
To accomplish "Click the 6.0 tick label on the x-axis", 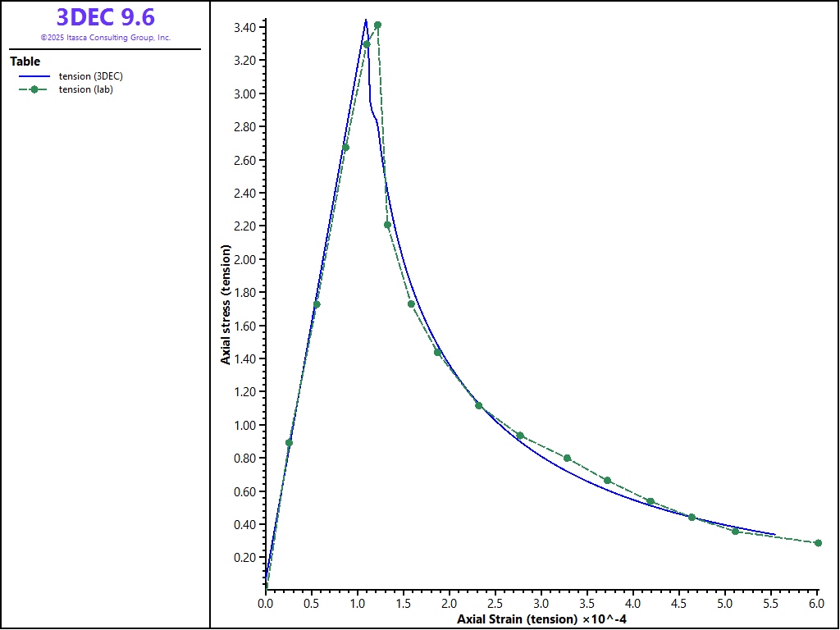I will 816,604.
